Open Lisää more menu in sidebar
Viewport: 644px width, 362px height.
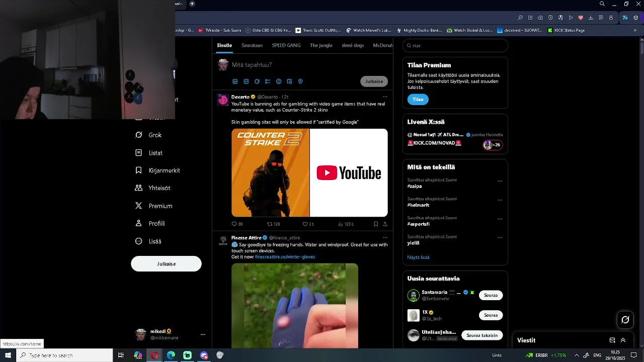tap(148, 241)
